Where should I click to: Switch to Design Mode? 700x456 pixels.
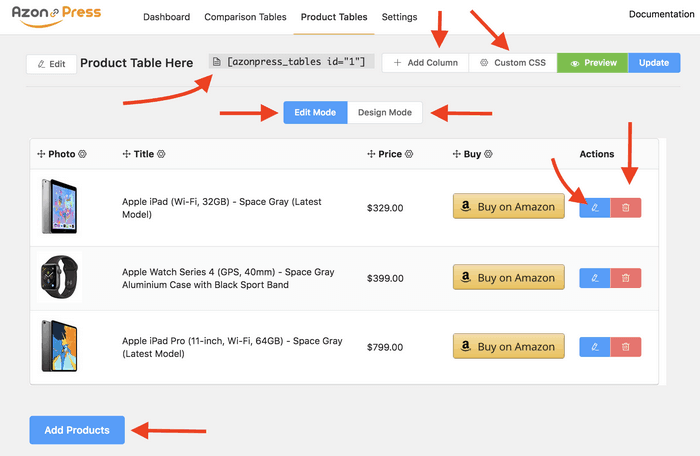[385, 113]
